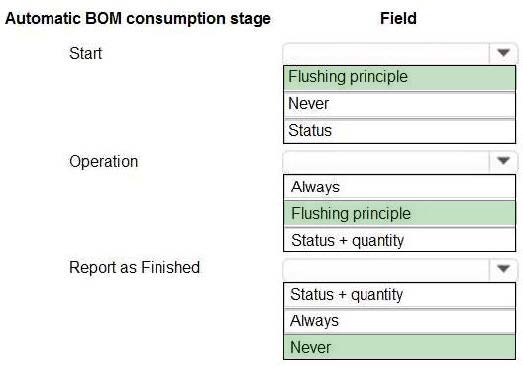Screen dimensions: 523x378
Task: Choose highlighted Flushing principle under Operation
Action: pyautogui.click(x=399, y=214)
